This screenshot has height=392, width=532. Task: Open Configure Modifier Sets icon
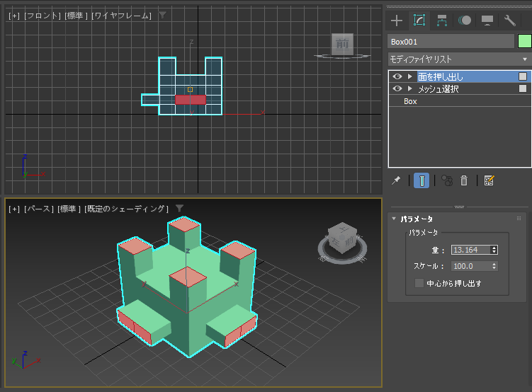(x=489, y=180)
